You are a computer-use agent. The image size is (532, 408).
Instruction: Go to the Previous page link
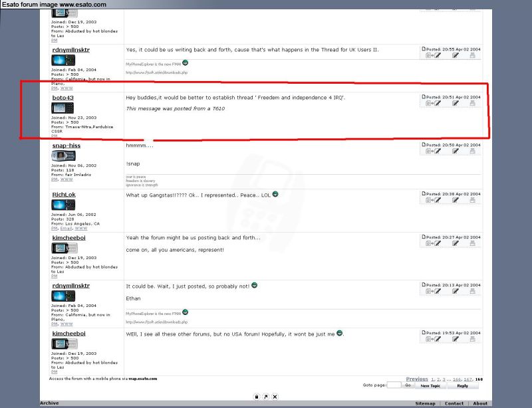point(417,379)
